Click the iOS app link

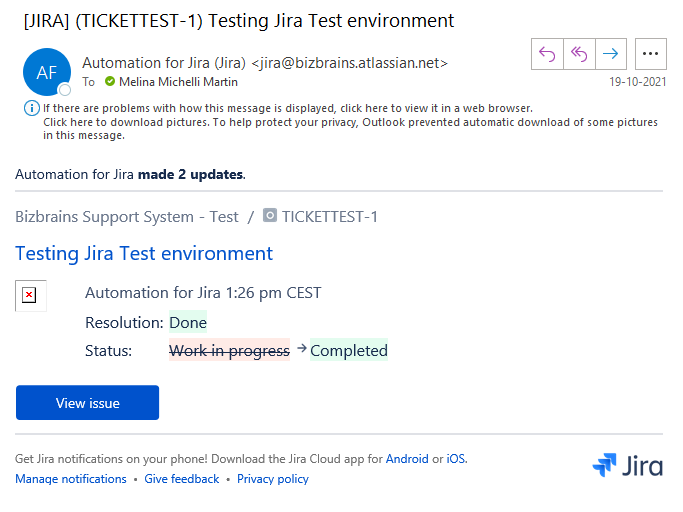456,459
